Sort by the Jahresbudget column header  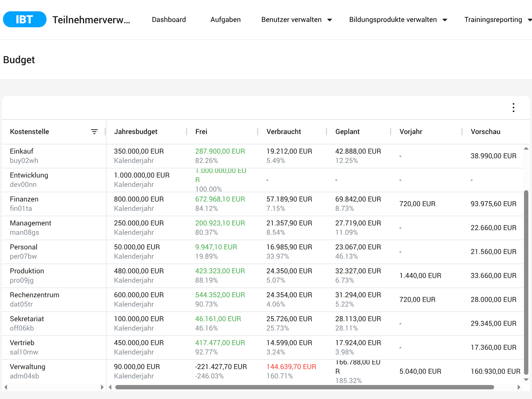136,132
